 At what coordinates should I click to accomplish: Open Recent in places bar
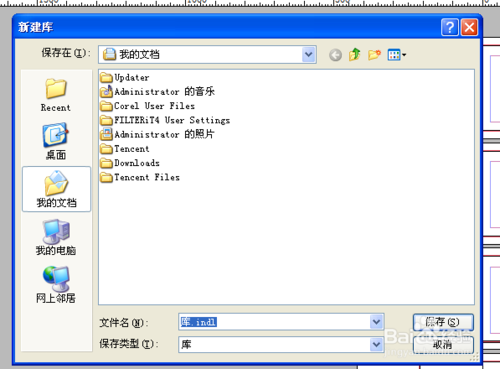click(56, 95)
